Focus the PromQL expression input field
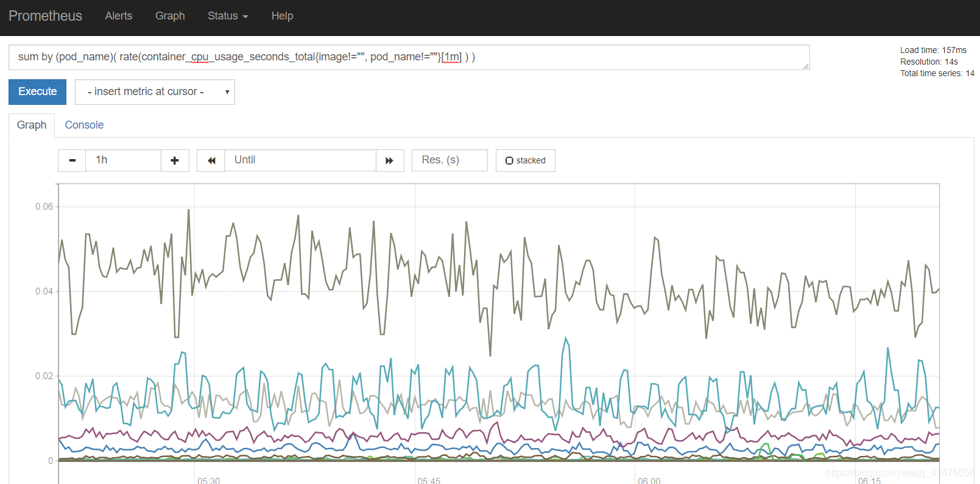 [409, 57]
